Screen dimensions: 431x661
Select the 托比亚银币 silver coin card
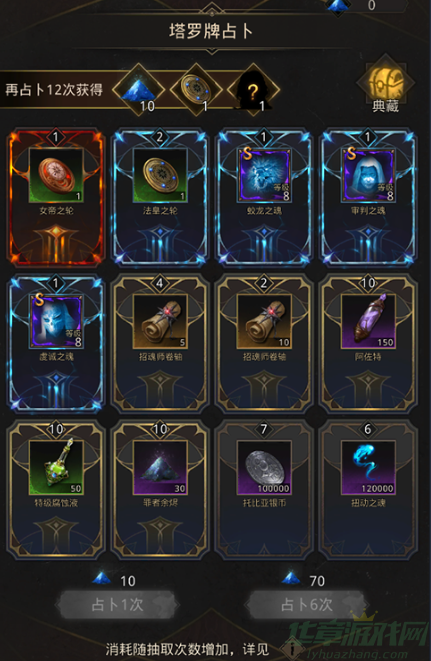coord(264,489)
